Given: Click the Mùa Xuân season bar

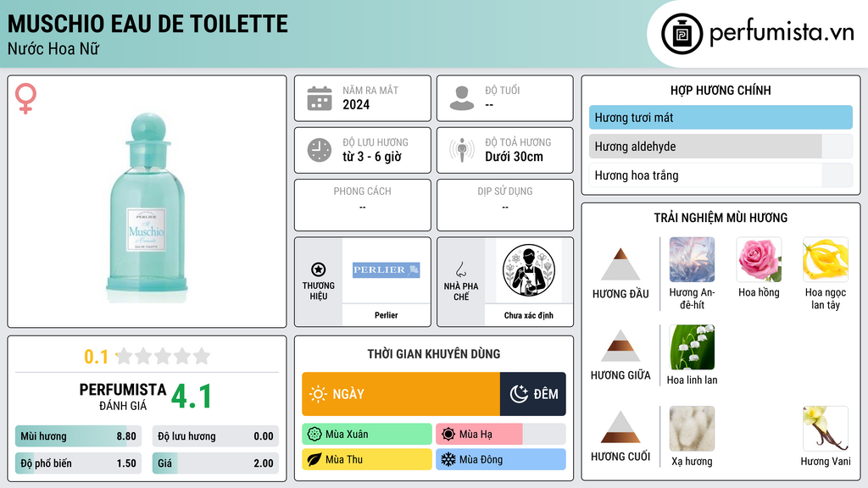Looking at the screenshot, I should (367, 435).
